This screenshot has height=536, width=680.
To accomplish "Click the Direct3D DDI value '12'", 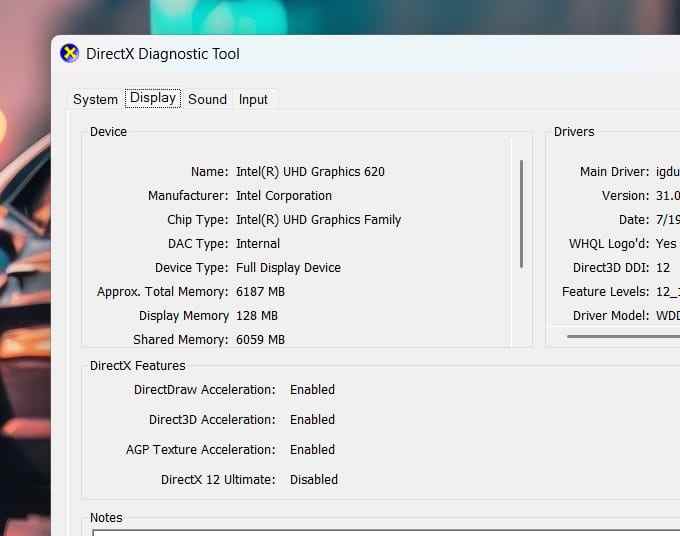I will [663, 268].
